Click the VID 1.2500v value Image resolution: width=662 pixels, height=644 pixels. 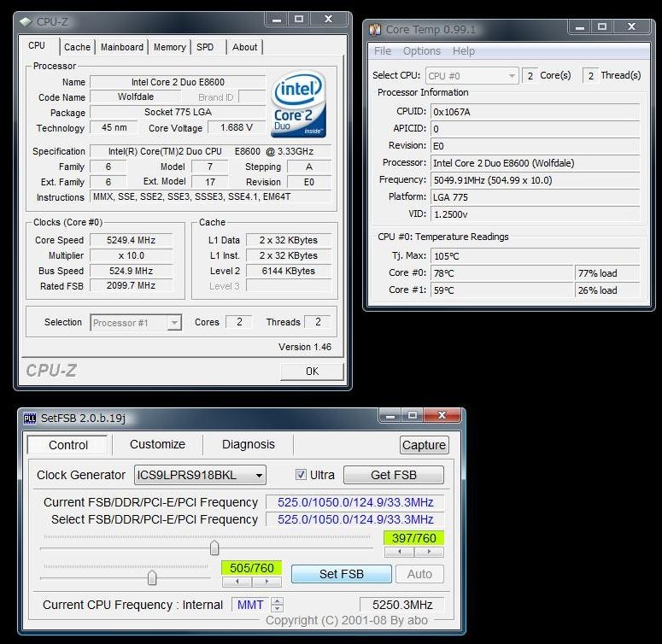(x=536, y=214)
